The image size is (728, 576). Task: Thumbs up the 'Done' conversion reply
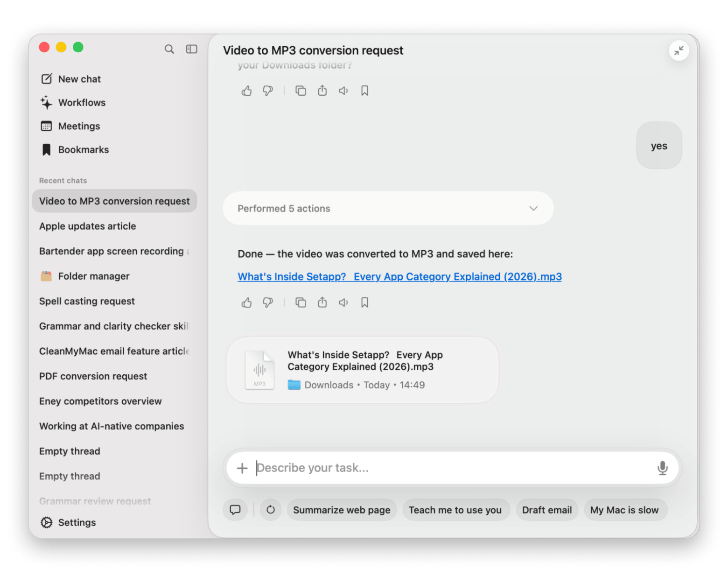[246, 302]
